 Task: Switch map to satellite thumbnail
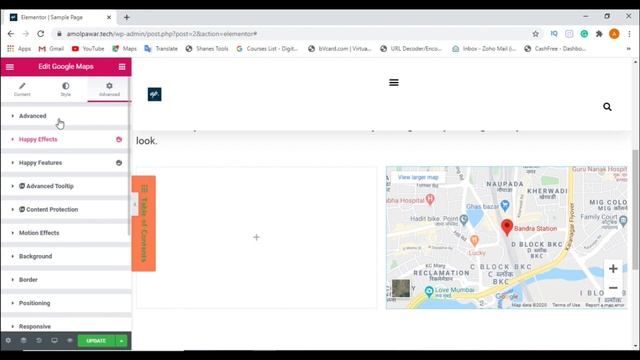(401, 288)
